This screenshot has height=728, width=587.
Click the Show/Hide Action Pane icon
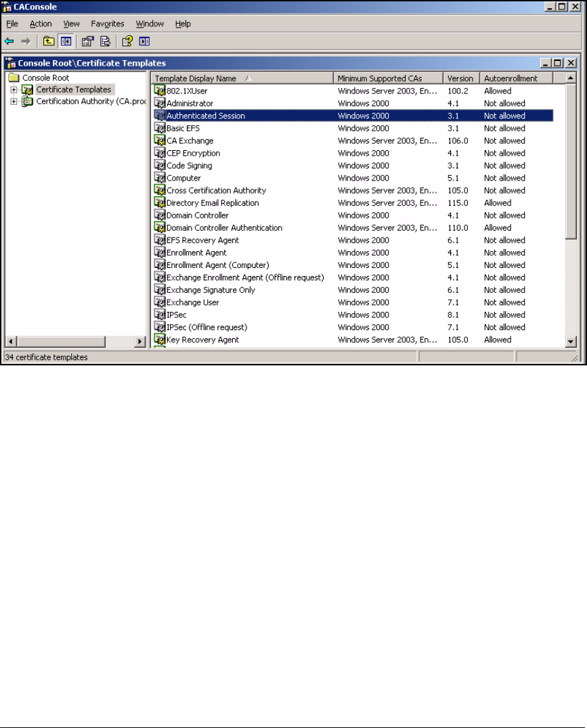(144, 41)
